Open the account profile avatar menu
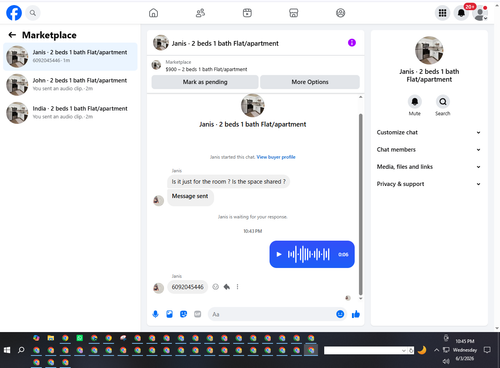Screen dimensions: 500x368 [480, 13]
